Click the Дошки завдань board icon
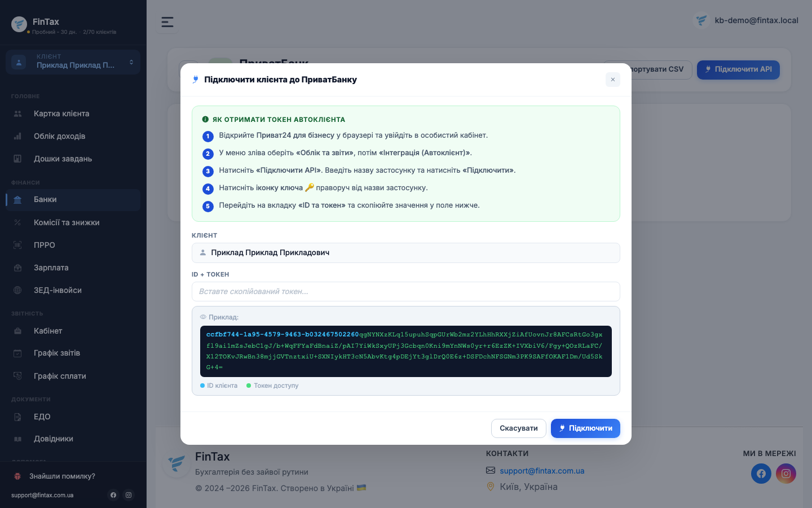The height and width of the screenshot is (508, 812). tap(17, 159)
